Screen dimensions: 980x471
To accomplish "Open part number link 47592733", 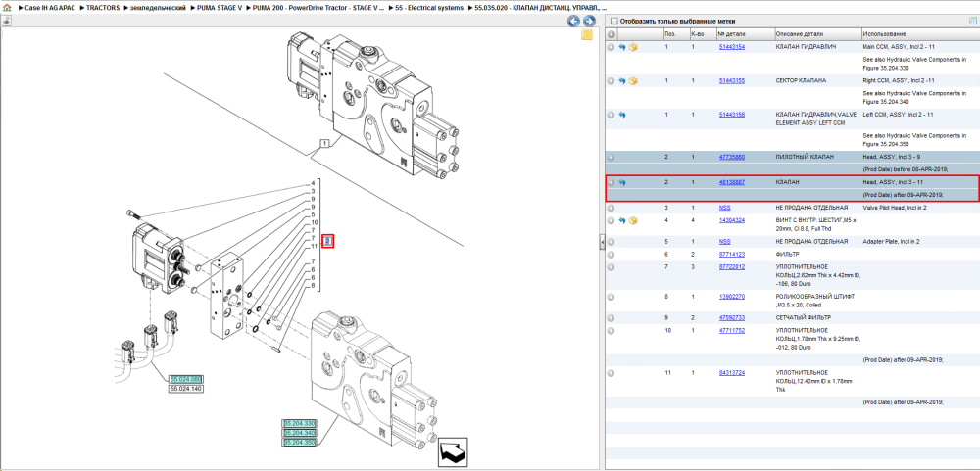I will click(x=732, y=317).
